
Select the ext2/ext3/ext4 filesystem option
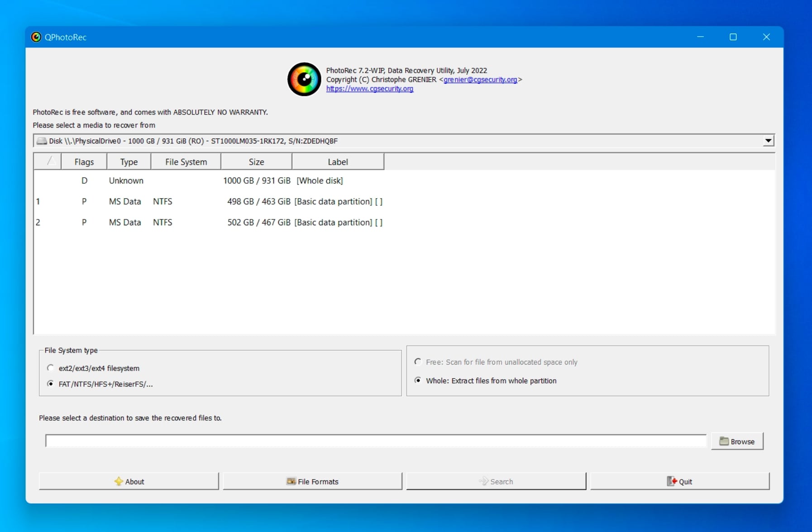(94, 368)
